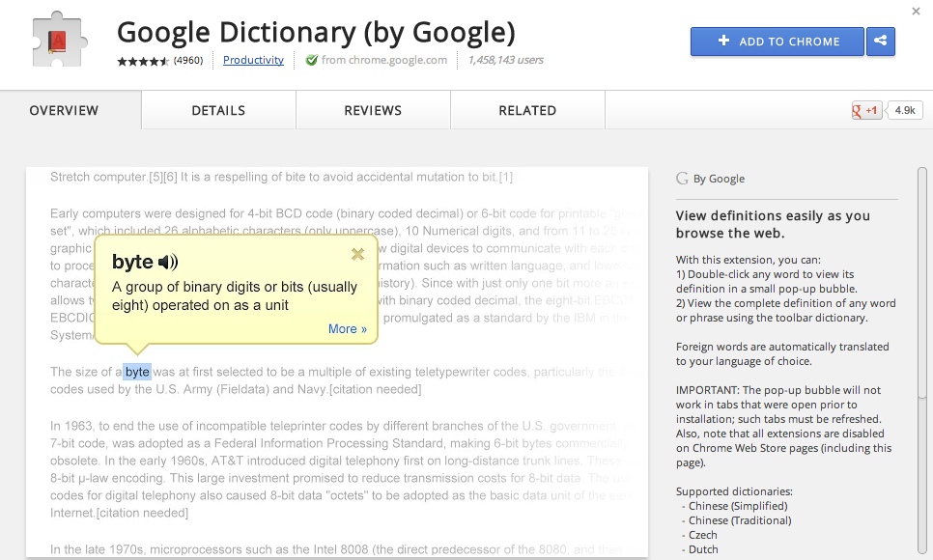Click the (4960) reviews count
The image size is (933, 560).
pyautogui.click(x=188, y=60)
